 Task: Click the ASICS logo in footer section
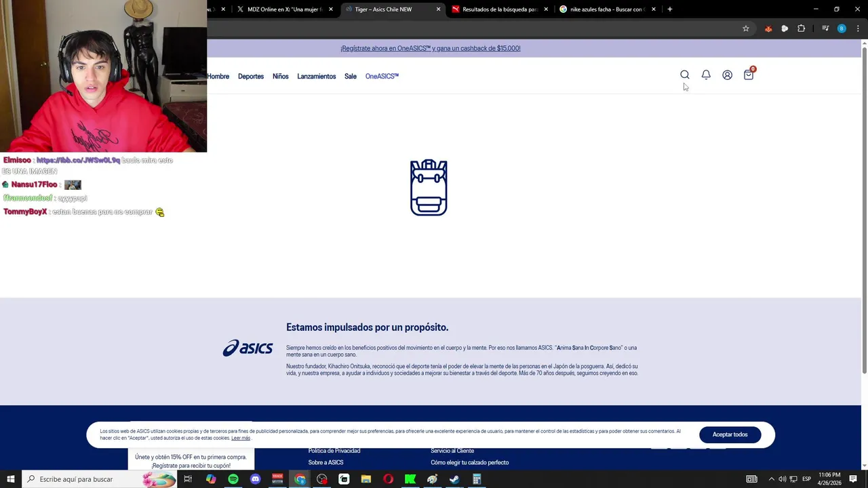click(248, 348)
